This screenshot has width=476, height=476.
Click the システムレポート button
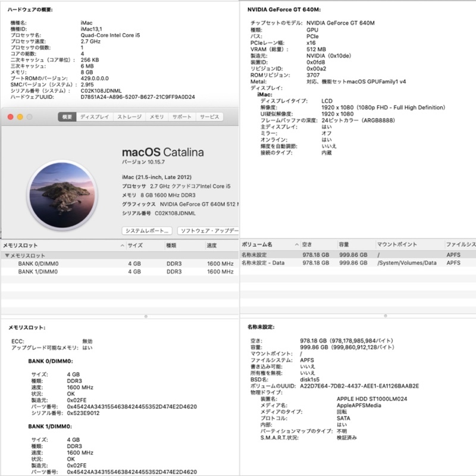point(147,231)
